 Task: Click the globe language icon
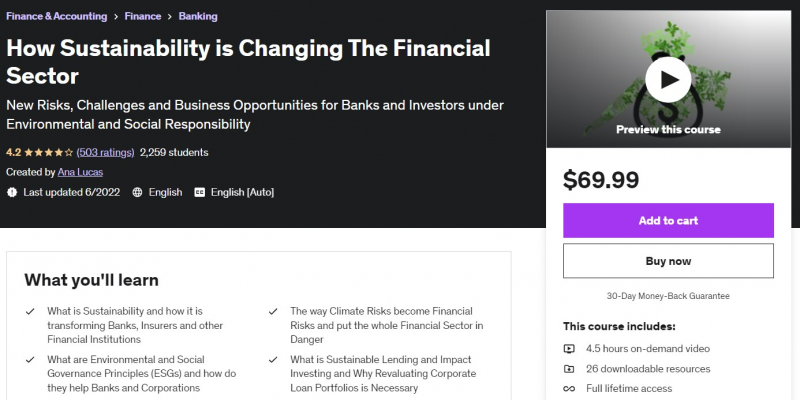coord(137,192)
